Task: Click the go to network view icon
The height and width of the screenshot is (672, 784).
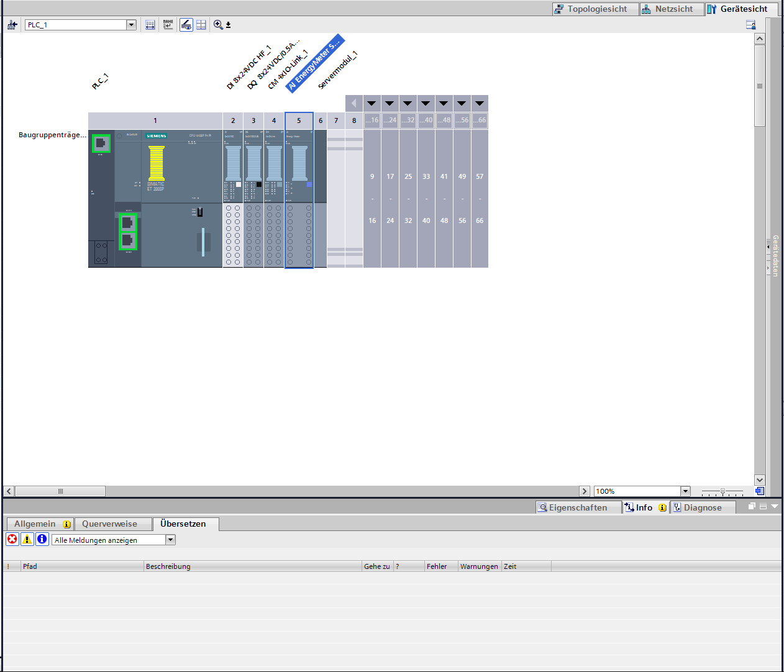Action: pyautogui.click(x=12, y=25)
